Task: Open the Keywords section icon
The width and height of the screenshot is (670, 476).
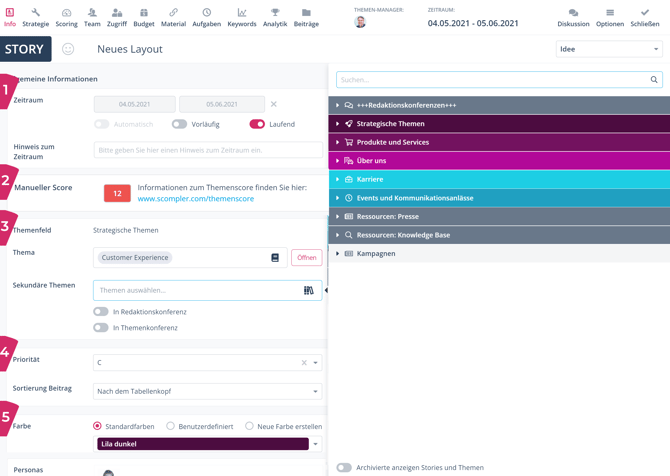Action: pos(241,13)
